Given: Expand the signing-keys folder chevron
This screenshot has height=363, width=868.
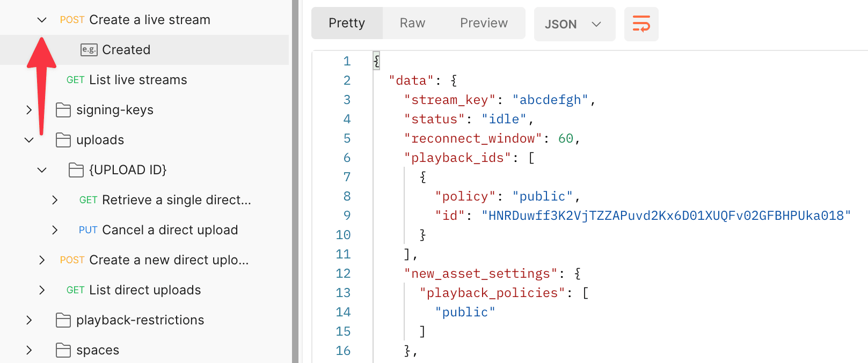Looking at the screenshot, I should (x=29, y=110).
